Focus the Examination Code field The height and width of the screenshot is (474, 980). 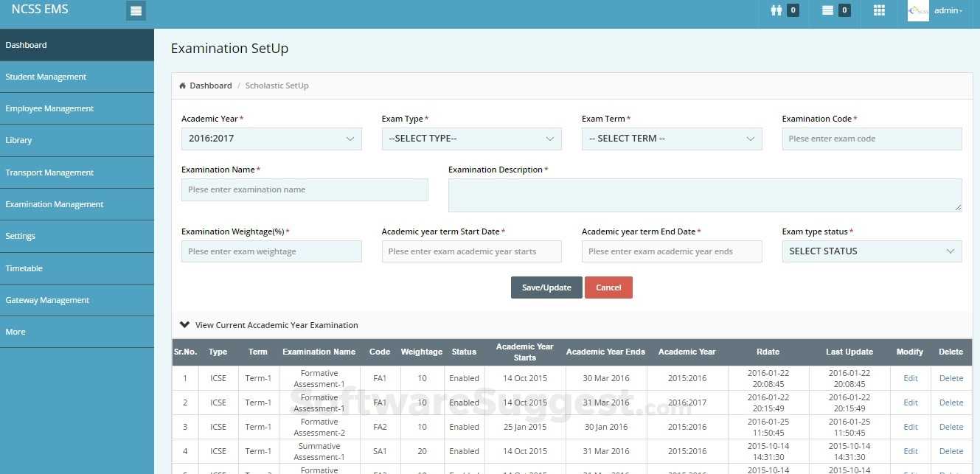872,139
